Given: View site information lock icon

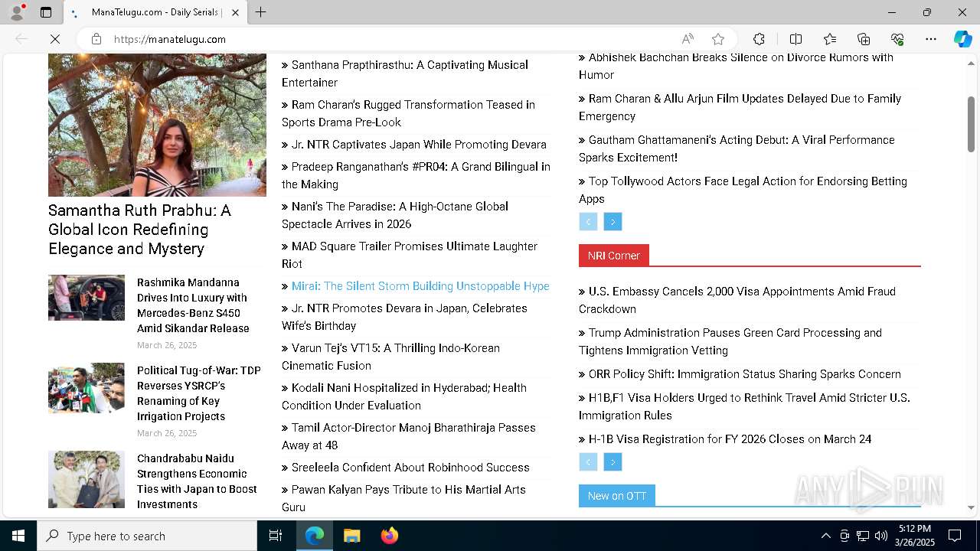Looking at the screenshot, I should point(96,39).
